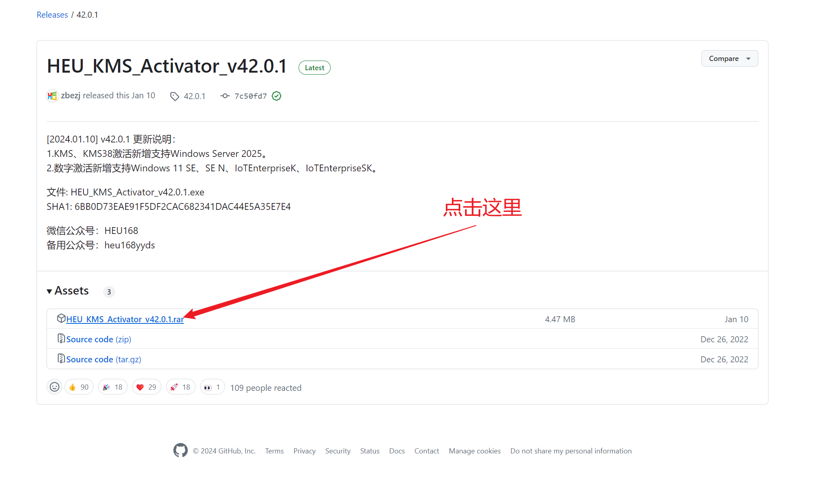Click Manage cookies in the footer
Viewport: 819px width, 504px height.
click(475, 451)
